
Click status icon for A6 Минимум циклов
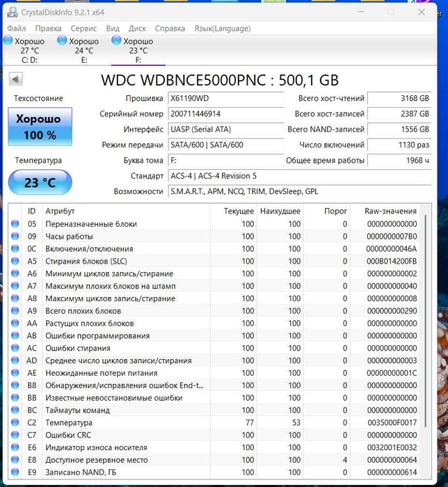coord(15,273)
